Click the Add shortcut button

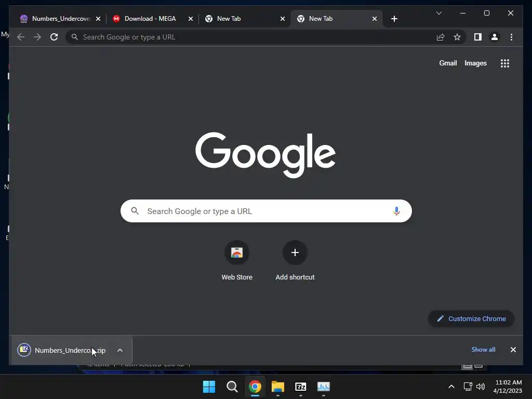point(295,261)
